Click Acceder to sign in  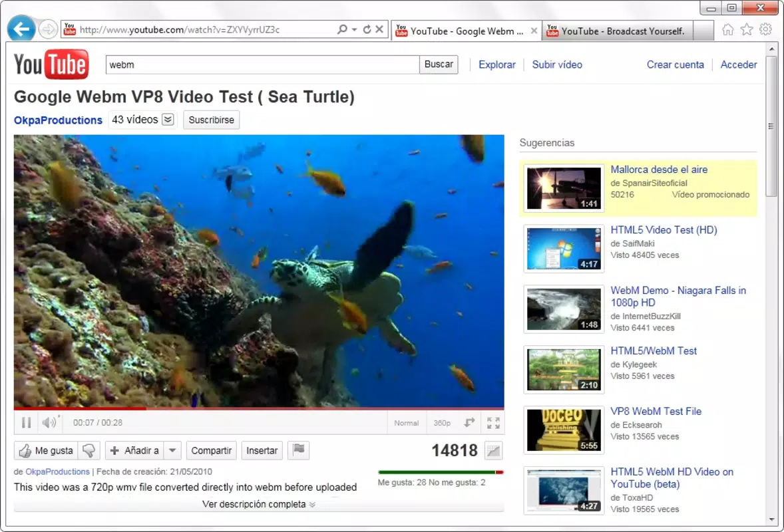[x=739, y=65]
